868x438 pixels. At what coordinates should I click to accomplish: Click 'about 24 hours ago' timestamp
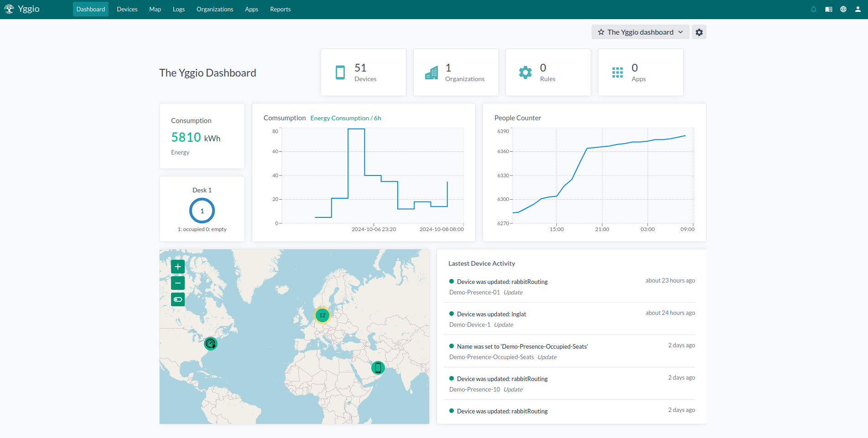point(670,313)
